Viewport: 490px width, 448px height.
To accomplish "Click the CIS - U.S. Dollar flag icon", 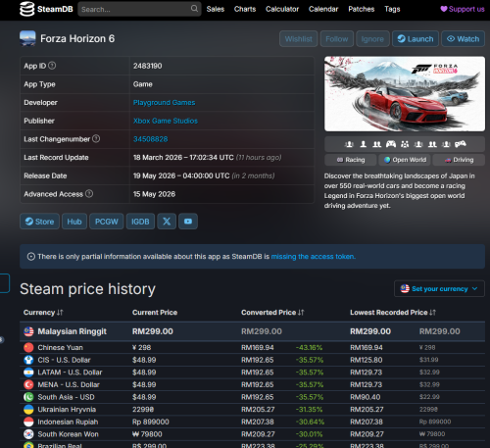I will pos(28,360).
